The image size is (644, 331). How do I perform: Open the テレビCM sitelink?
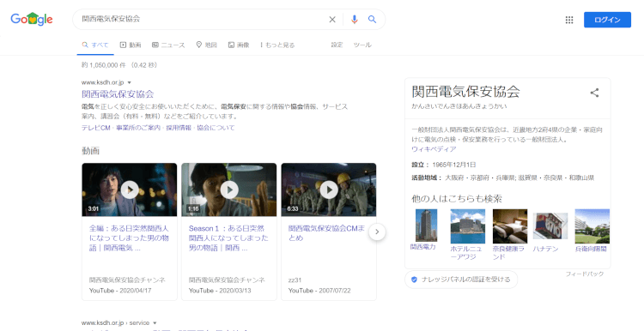[x=95, y=128]
